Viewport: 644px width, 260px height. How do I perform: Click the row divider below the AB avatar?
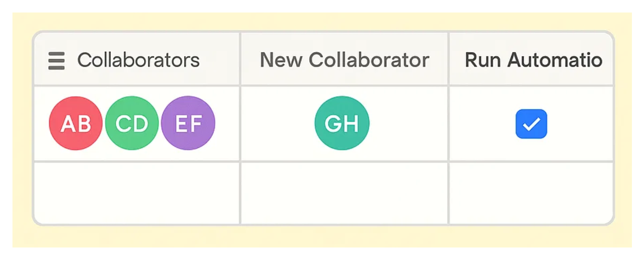click(75, 161)
